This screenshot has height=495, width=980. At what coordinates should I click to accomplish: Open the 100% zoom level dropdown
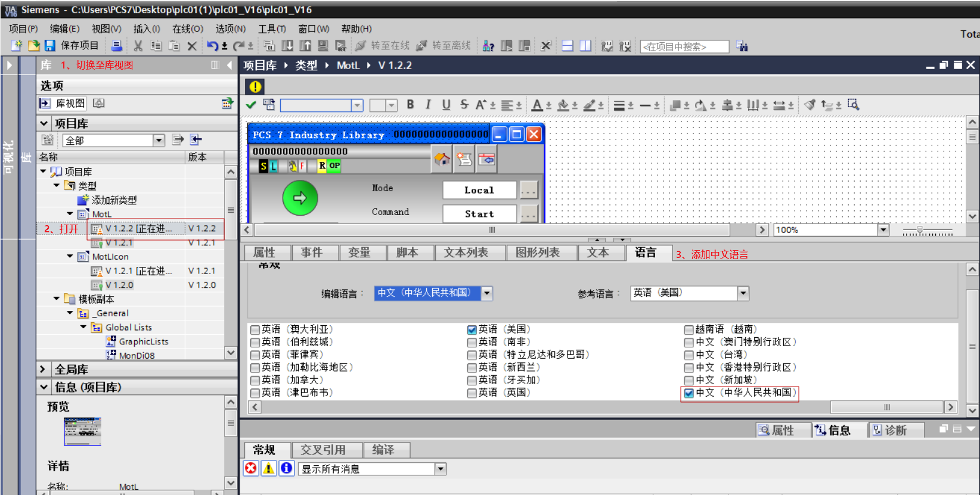coord(883,230)
